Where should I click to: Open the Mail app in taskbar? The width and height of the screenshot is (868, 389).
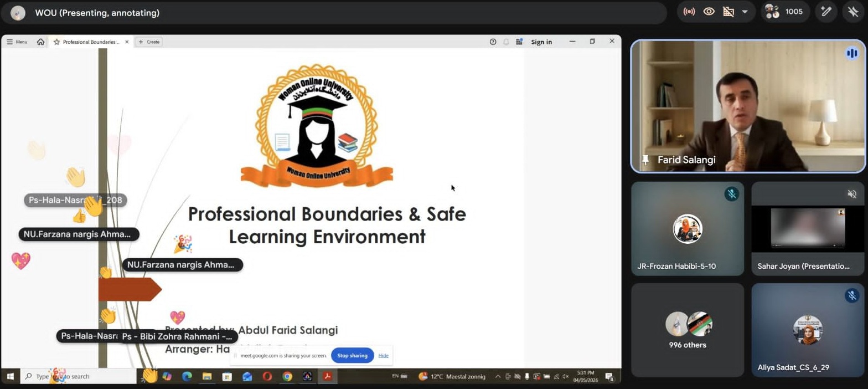click(x=247, y=376)
